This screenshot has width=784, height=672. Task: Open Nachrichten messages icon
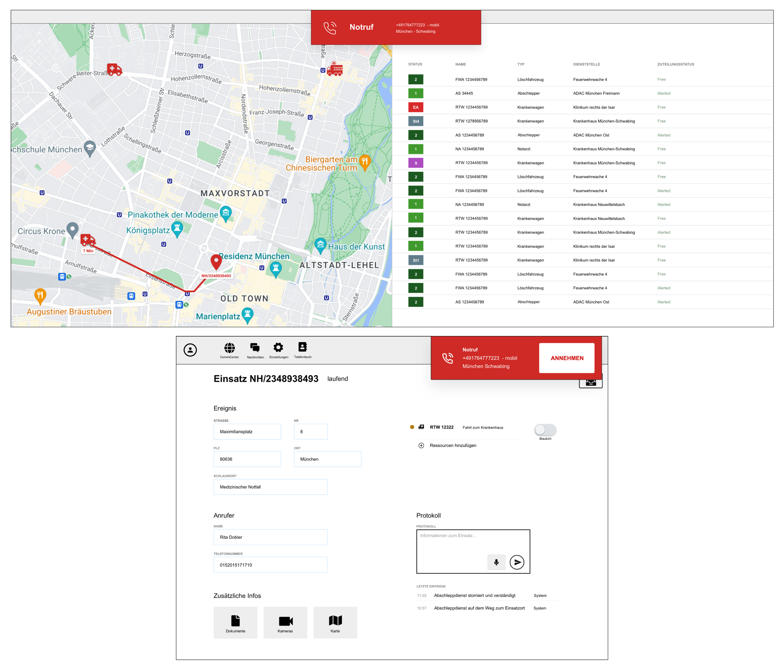(255, 348)
